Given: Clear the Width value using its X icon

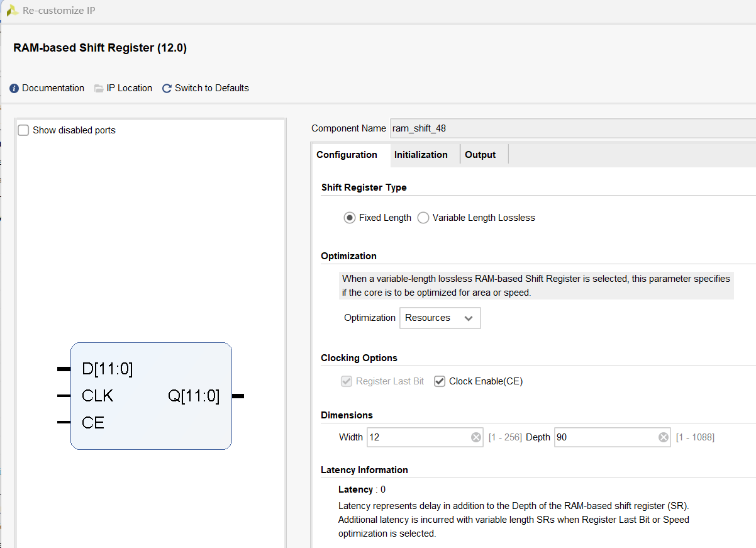Looking at the screenshot, I should (x=476, y=437).
